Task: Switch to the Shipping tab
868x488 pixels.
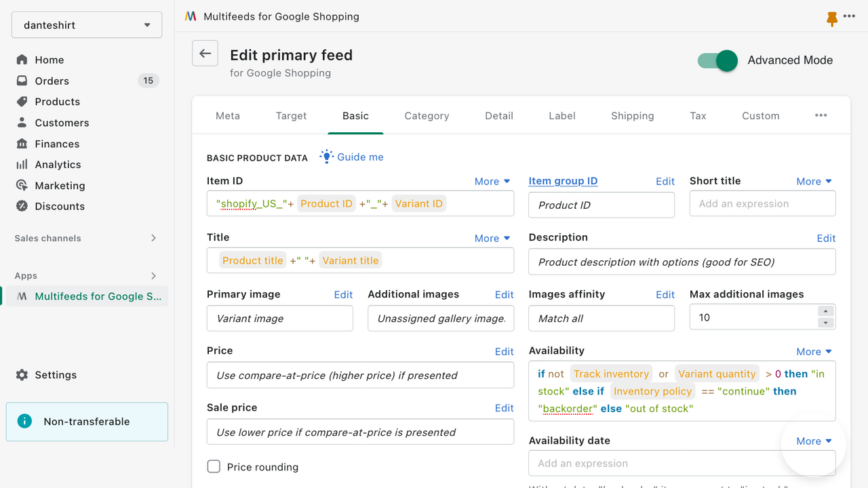Action: 632,116
